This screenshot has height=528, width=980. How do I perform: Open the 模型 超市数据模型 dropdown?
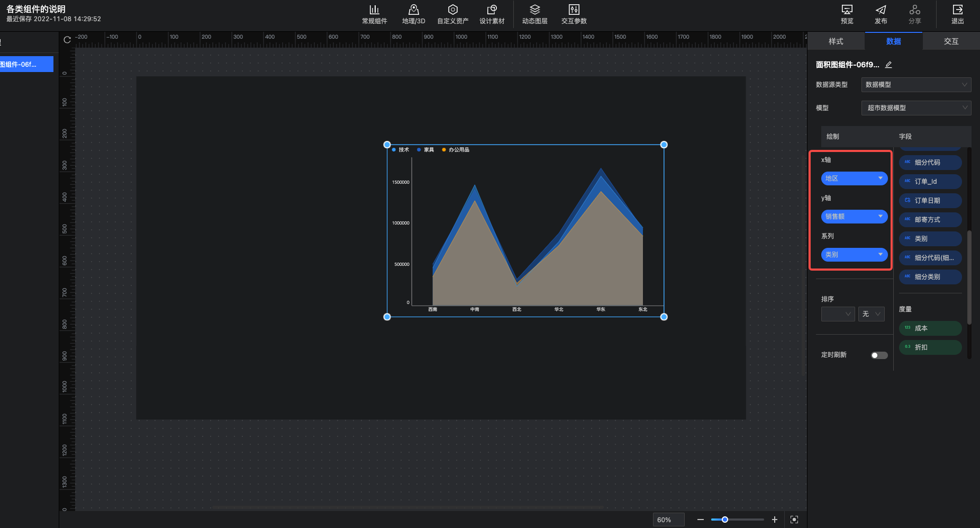point(916,108)
